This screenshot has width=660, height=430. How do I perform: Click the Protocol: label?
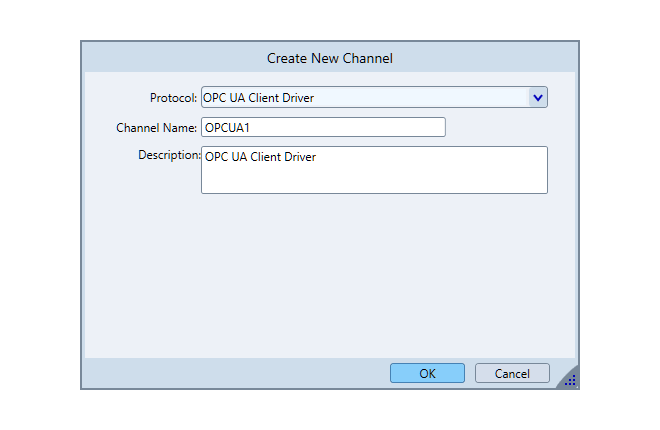click(173, 98)
